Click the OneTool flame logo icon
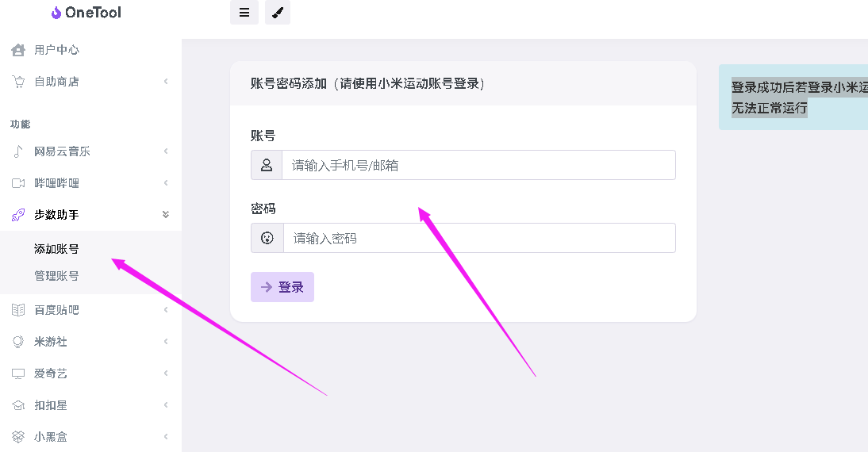This screenshot has width=868, height=452. click(56, 13)
